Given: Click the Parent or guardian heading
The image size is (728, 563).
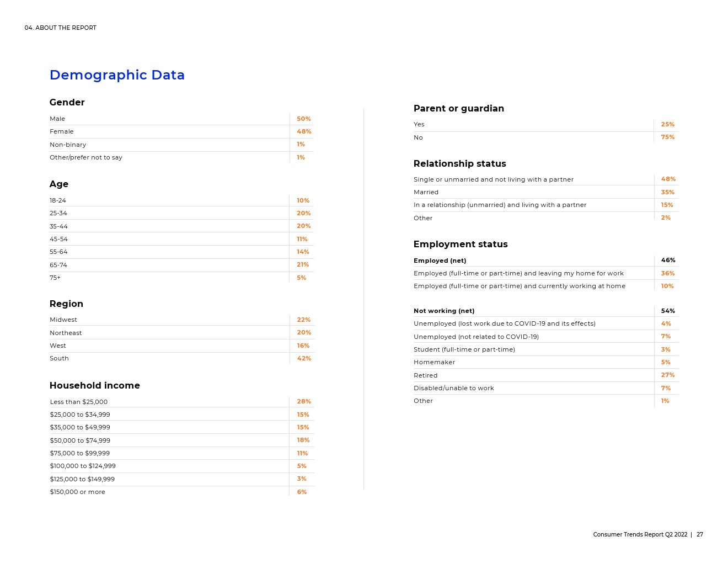Looking at the screenshot, I should coord(459,109).
